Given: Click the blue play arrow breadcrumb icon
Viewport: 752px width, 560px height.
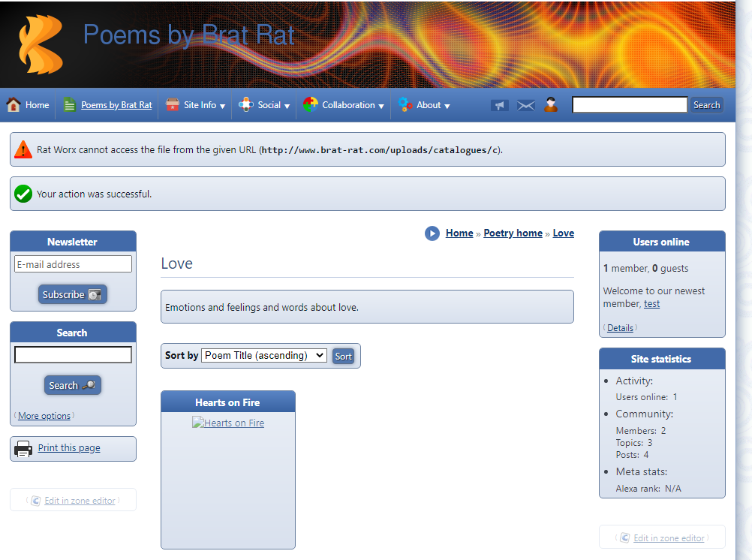Looking at the screenshot, I should (432, 233).
